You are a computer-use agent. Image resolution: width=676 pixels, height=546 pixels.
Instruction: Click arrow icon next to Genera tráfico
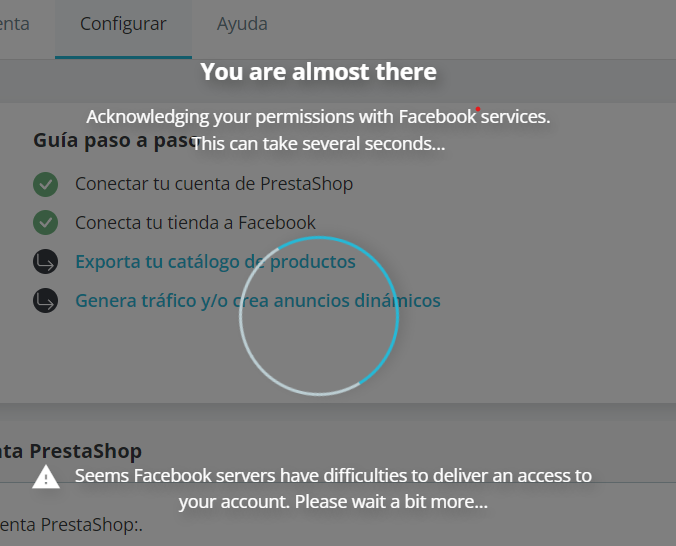45,301
